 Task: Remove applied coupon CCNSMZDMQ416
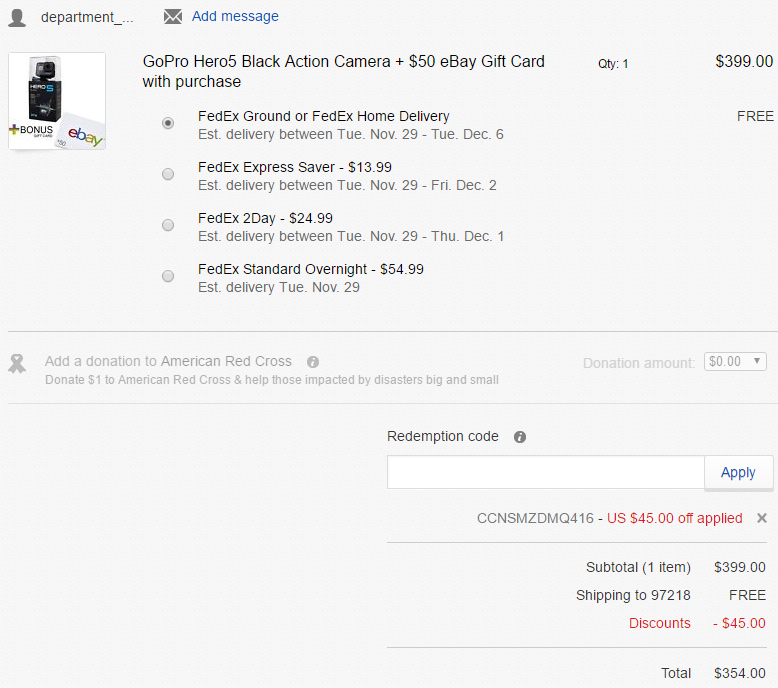pos(762,518)
